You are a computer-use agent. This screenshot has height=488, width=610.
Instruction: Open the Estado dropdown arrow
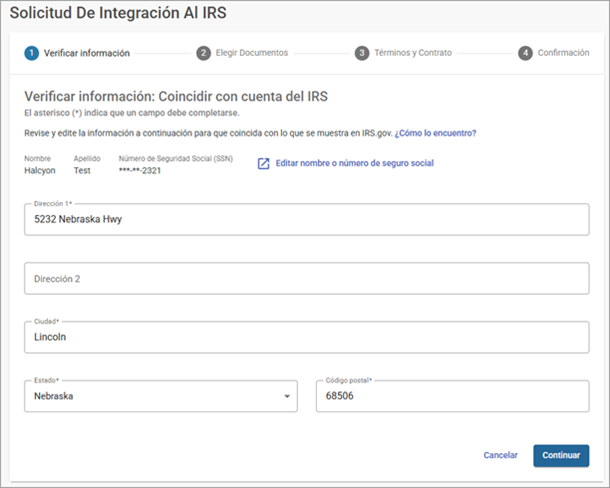point(287,396)
